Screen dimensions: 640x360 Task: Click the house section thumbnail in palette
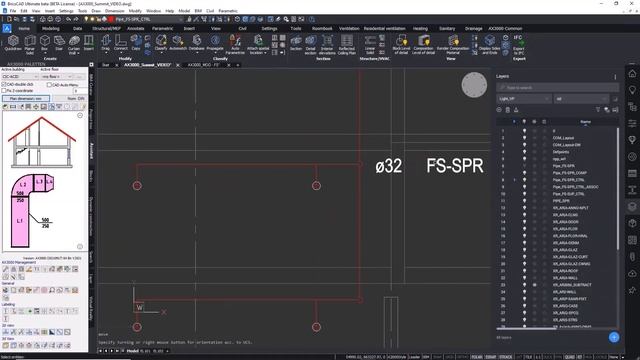[x=42, y=142]
